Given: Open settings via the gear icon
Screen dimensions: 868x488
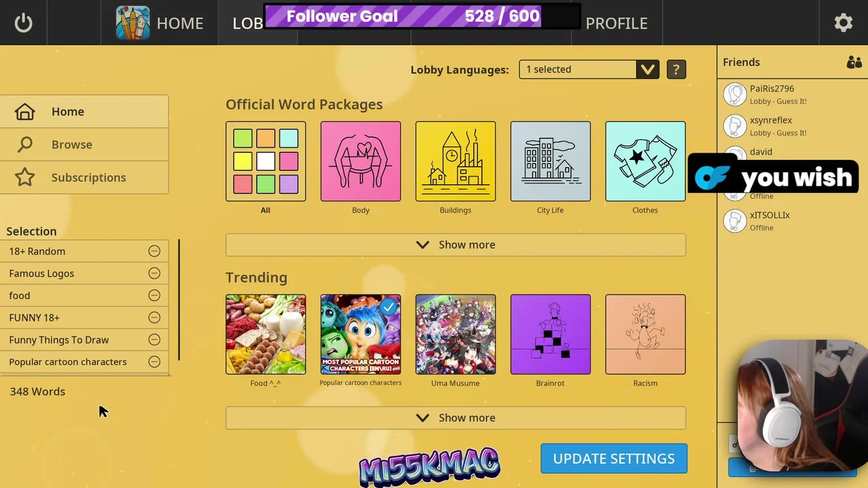Looking at the screenshot, I should [x=843, y=23].
